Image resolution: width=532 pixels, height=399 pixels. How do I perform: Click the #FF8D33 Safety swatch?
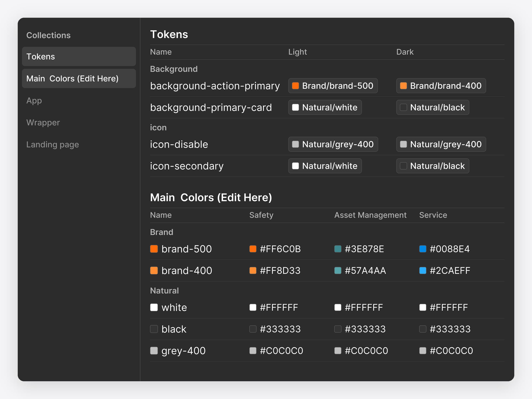253,271
